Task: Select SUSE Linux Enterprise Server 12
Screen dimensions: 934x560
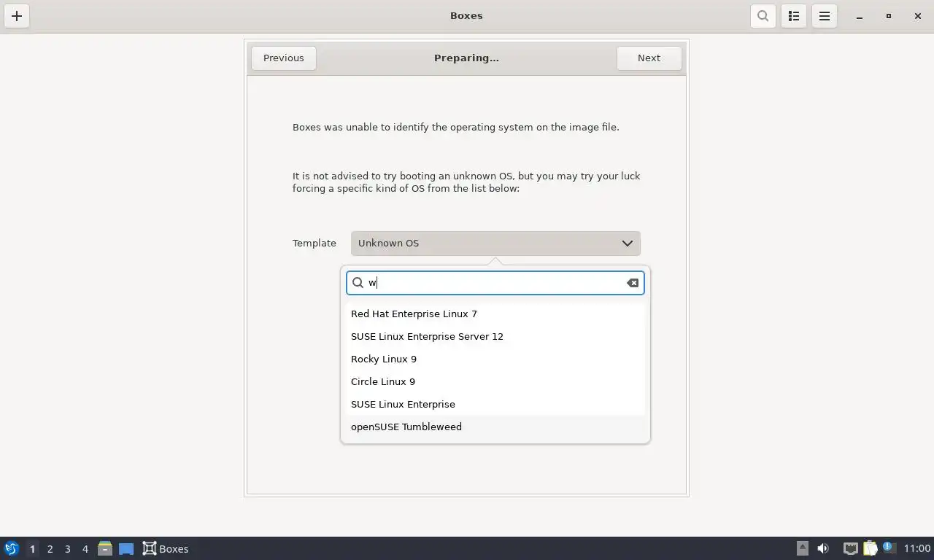Action: [x=495, y=336]
